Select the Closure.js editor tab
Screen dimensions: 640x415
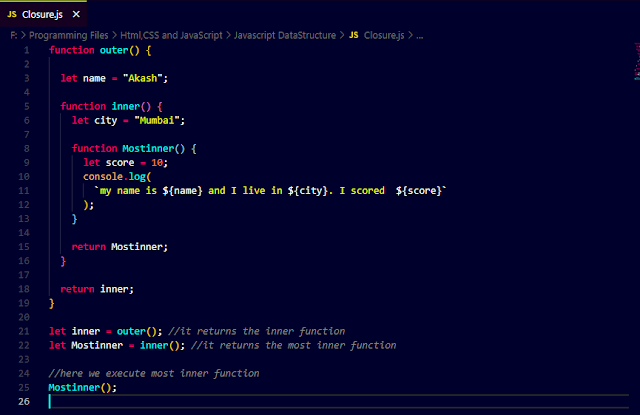coord(43,14)
